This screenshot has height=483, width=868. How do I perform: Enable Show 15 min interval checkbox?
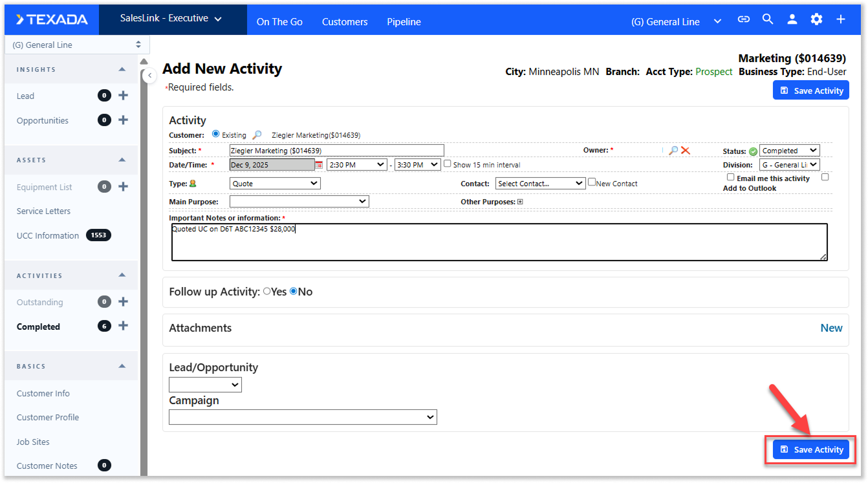pos(448,164)
